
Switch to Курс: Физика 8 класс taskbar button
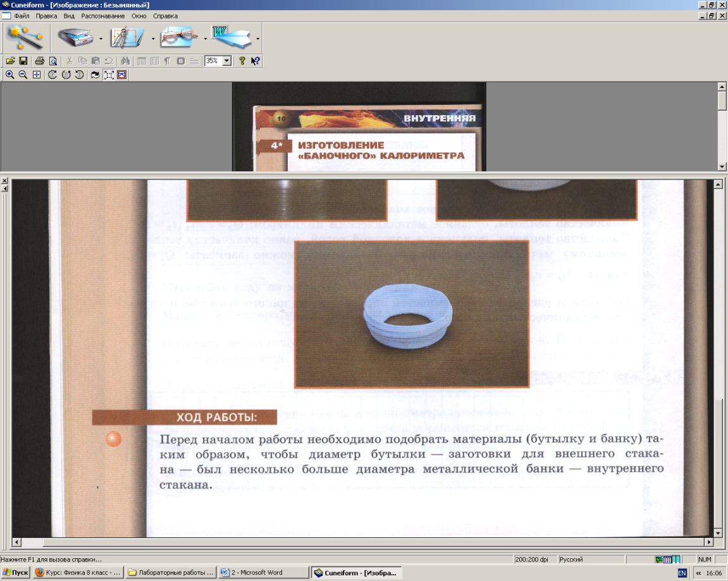click(78, 572)
